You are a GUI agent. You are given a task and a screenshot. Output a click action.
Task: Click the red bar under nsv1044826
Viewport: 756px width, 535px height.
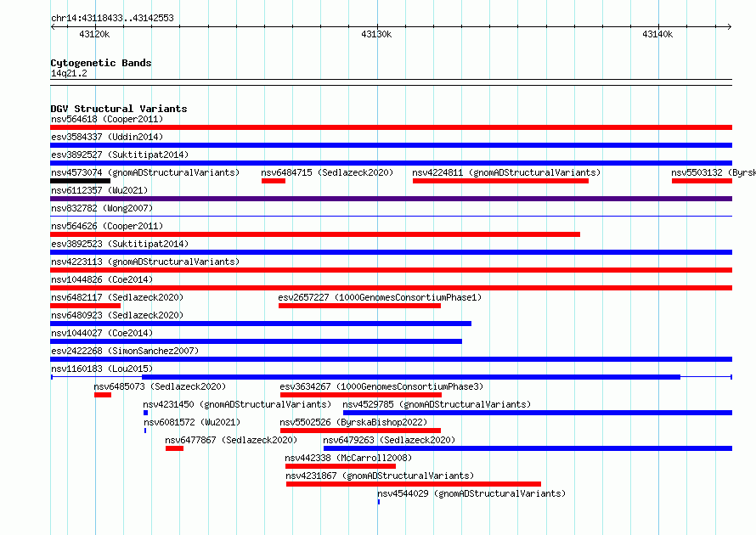click(391, 288)
